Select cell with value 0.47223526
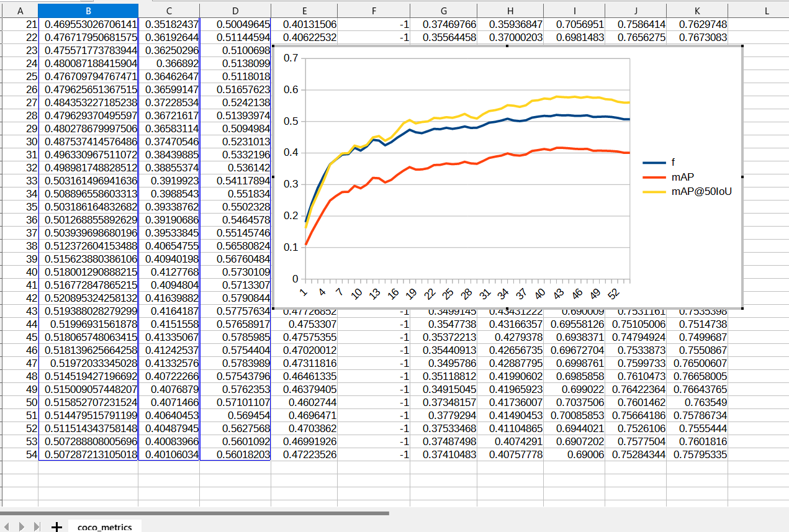 [304, 454]
